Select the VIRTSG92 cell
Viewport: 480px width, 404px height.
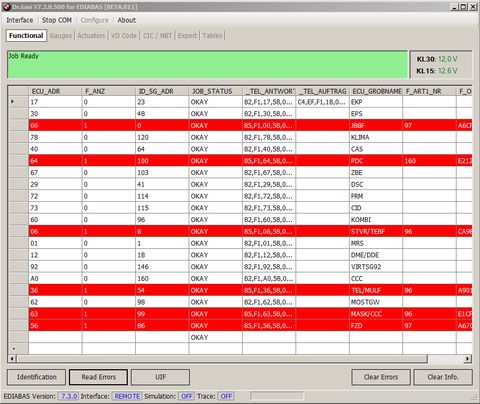[x=376, y=267]
